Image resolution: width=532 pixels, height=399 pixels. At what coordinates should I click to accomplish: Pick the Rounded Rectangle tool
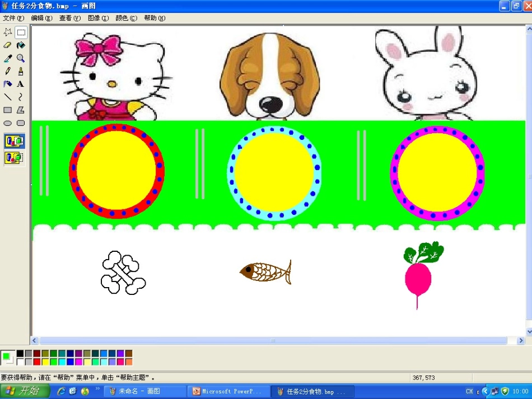click(21, 123)
